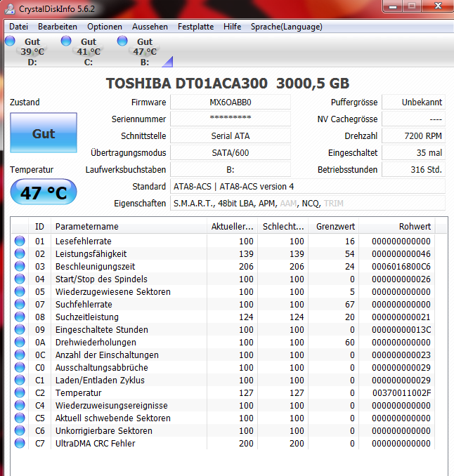Click the Schnittstelle field Serial ATA
This screenshot has height=476, width=454.
pyautogui.click(x=231, y=136)
